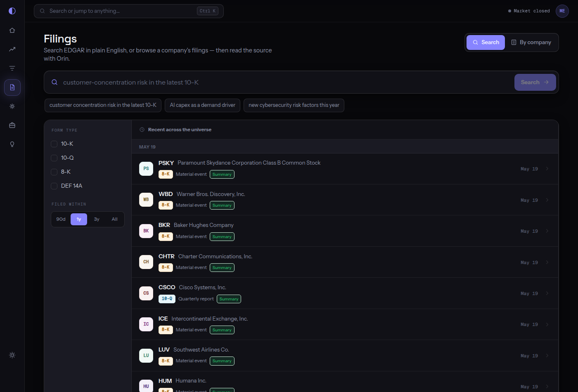578x392 pixels.
Task: Click the WB avatar for Warner Bros. Discovery
Action: tap(146, 200)
